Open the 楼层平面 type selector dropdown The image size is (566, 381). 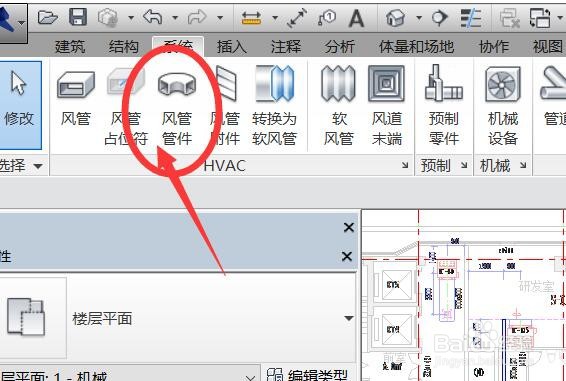(349, 318)
